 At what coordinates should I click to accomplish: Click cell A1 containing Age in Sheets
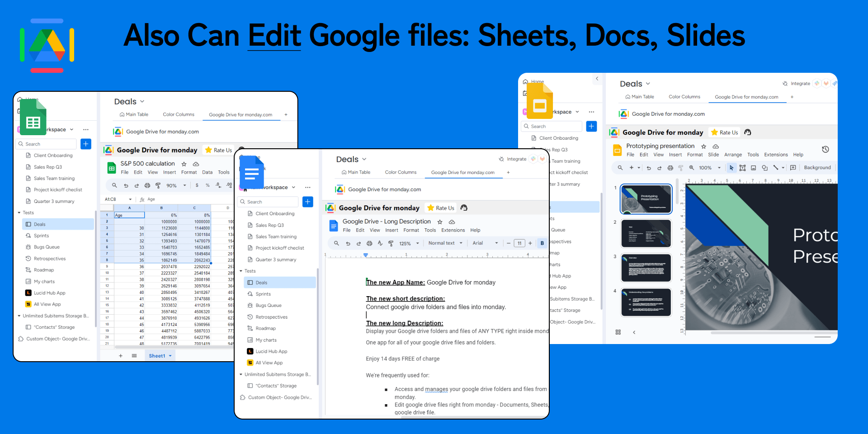(129, 215)
